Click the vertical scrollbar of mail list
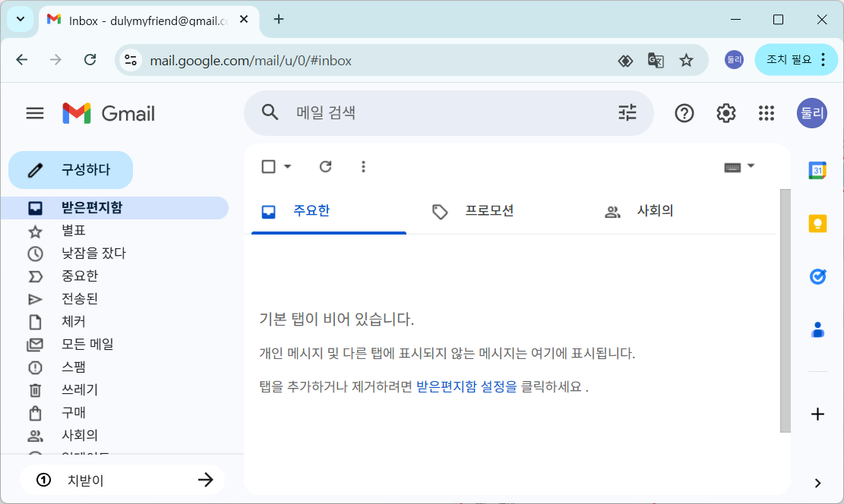Viewport: 844px width, 504px height. pos(786,310)
